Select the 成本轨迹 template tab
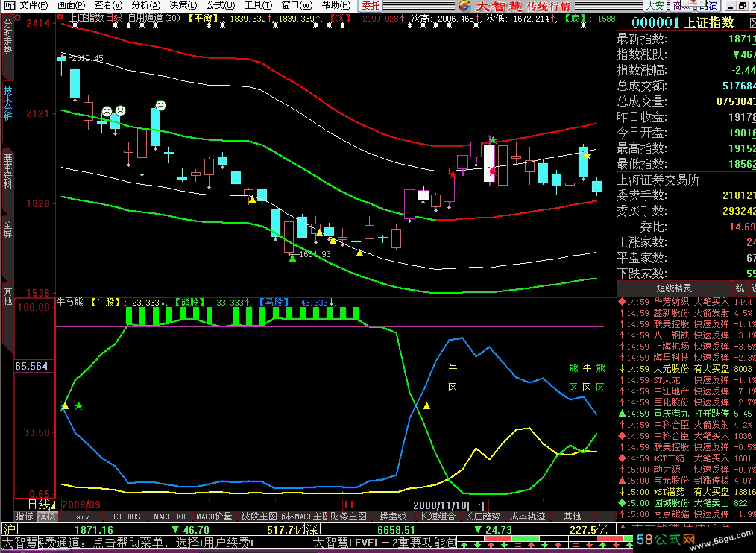 [x=527, y=516]
